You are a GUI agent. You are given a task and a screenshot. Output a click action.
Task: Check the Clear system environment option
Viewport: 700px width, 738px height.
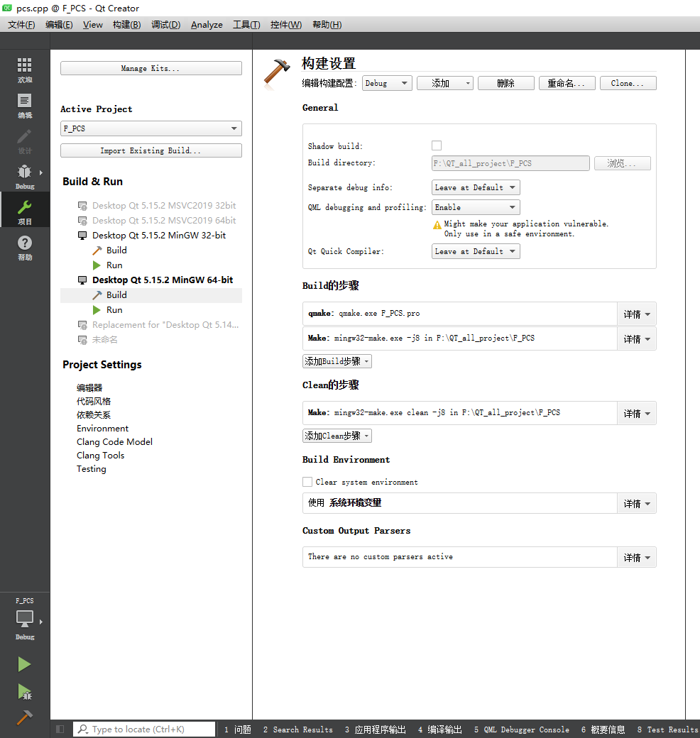[x=307, y=482]
